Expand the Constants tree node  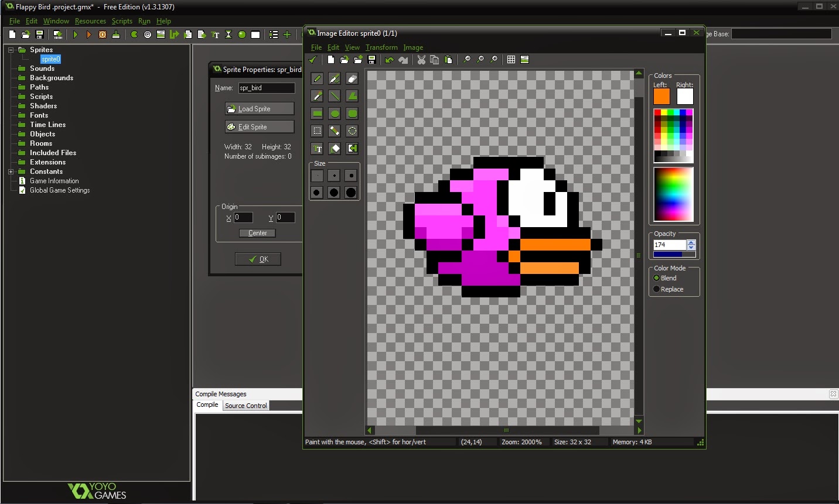coord(11,172)
